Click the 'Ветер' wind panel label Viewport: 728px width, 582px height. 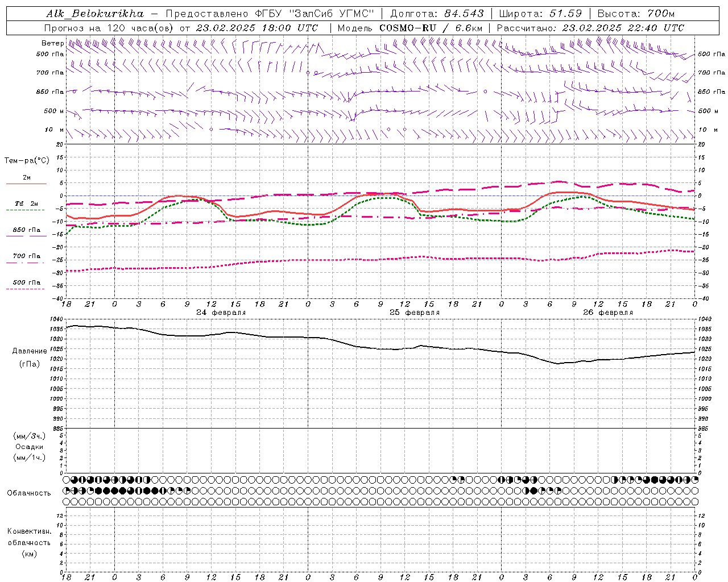click(52, 43)
